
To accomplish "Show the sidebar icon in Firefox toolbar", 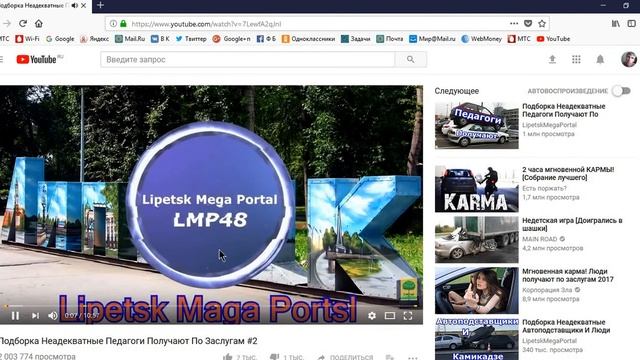I will tap(631, 24).
